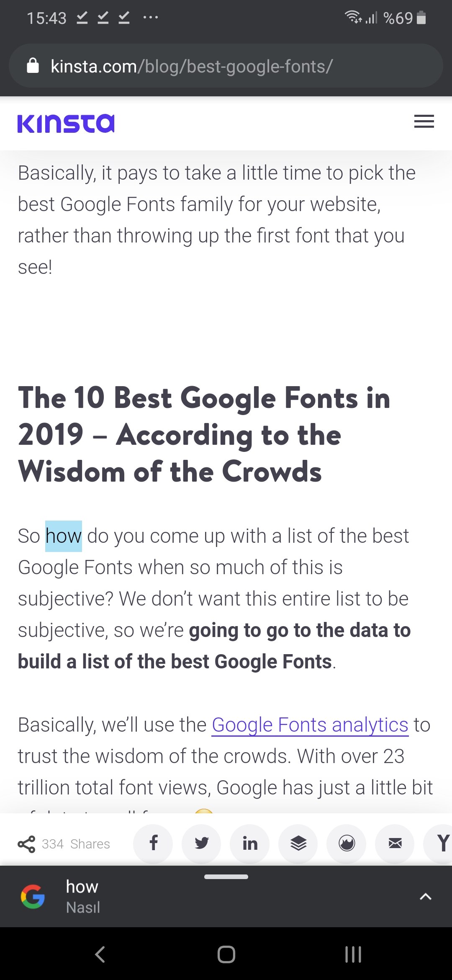Tap the highlighted word "how"
Screen dimensions: 452x980
click(64, 536)
